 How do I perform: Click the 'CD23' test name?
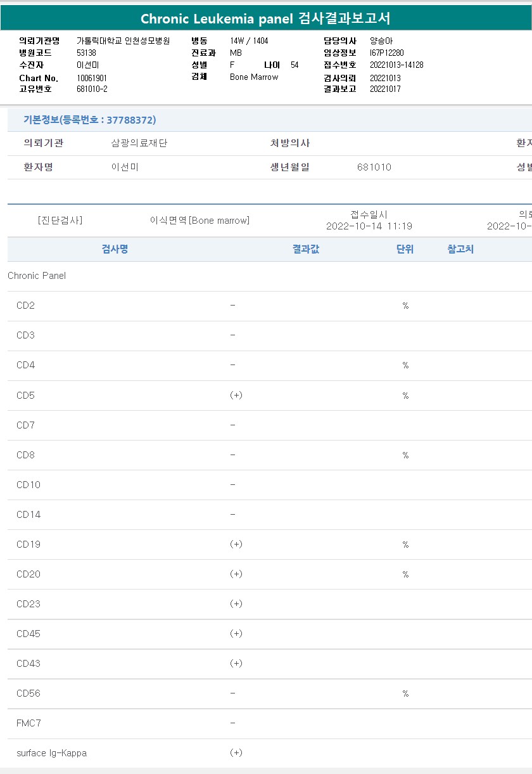pyautogui.click(x=28, y=604)
